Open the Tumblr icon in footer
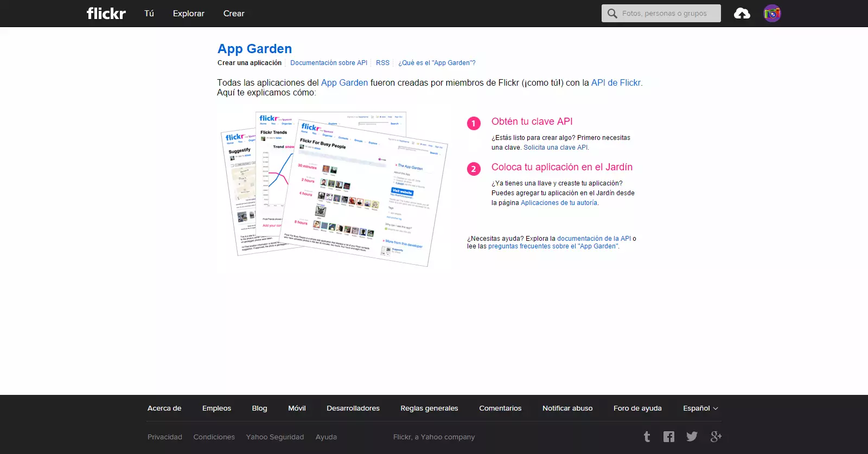The height and width of the screenshot is (454, 868). 647,437
